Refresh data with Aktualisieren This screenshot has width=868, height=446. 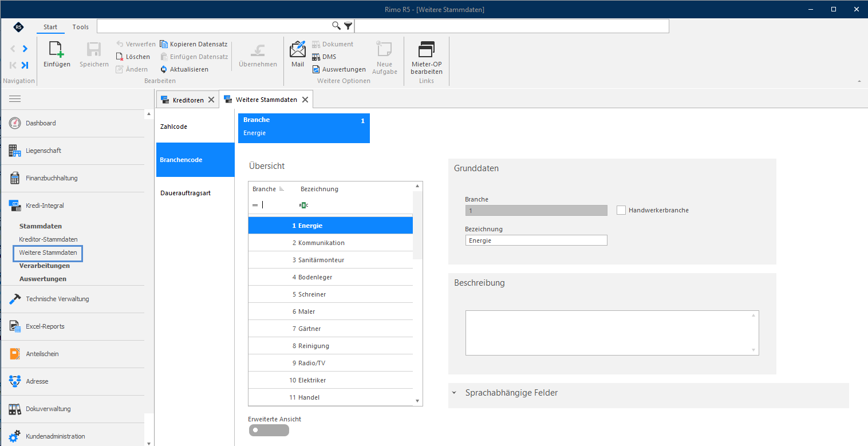pyautogui.click(x=184, y=69)
